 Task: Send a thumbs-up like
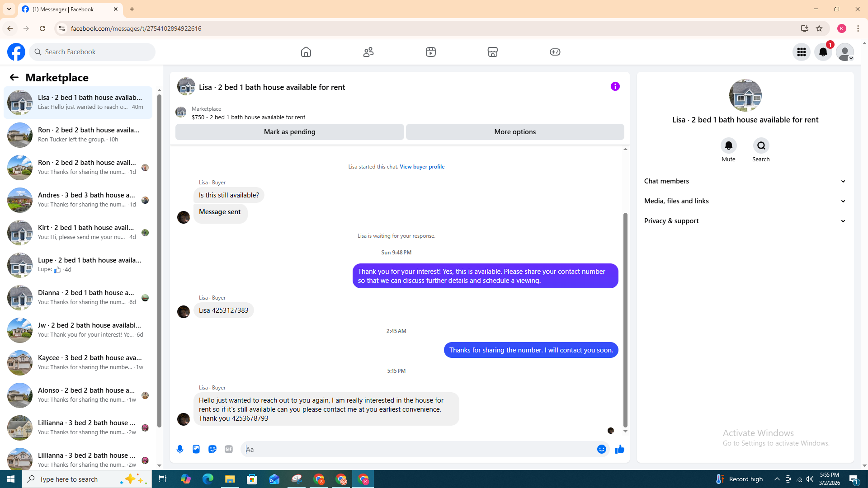619,449
